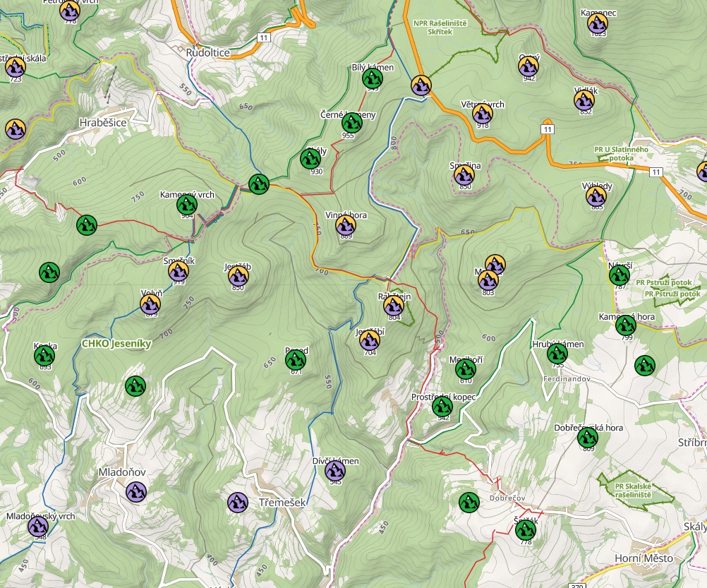Select the Meziboří green peak icon
Image resolution: width=707 pixels, height=588 pixels.
(466, 367)
